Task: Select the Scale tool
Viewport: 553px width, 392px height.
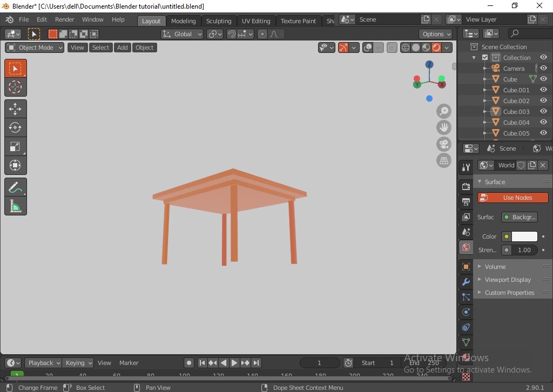Action: point(15,146)
